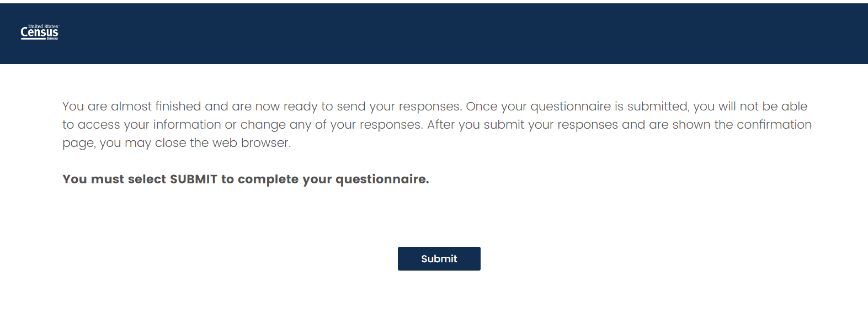This screenshot has width=868, height=328.
Task: Click 'United States' text above Census logo
Action: pyautogui.click(x=43, y=27)
